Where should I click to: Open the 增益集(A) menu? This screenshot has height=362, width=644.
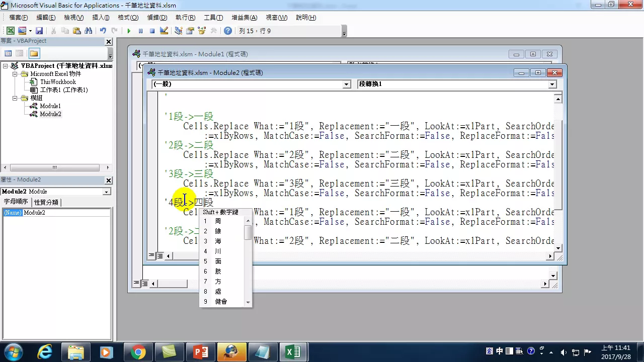[245, 18]
